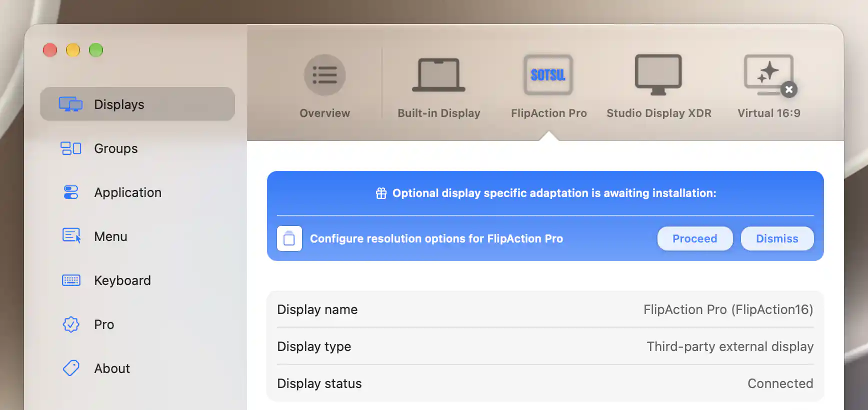The width and height of the screenshot is (868, 410).
Task: Click the 'Display name' row label
Action: point(317,309)
